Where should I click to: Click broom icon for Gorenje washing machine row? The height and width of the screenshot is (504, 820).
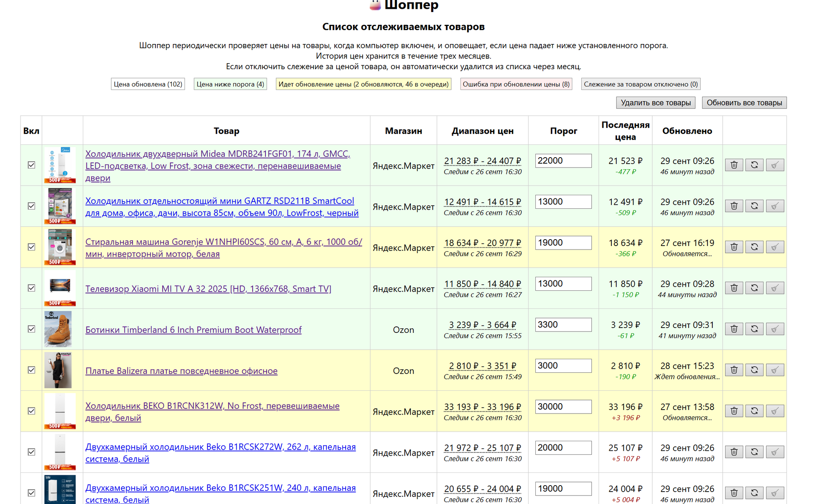coord(774,247)
